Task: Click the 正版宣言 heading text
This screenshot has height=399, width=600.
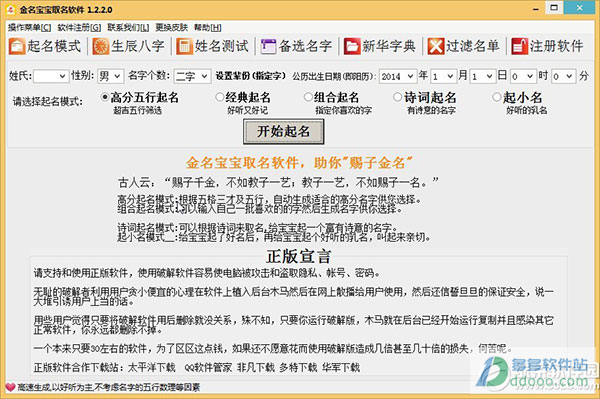Action: tap(299, 256)
